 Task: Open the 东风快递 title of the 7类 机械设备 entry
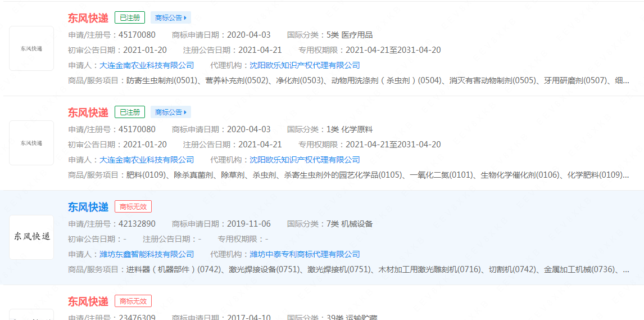(88, 206)
